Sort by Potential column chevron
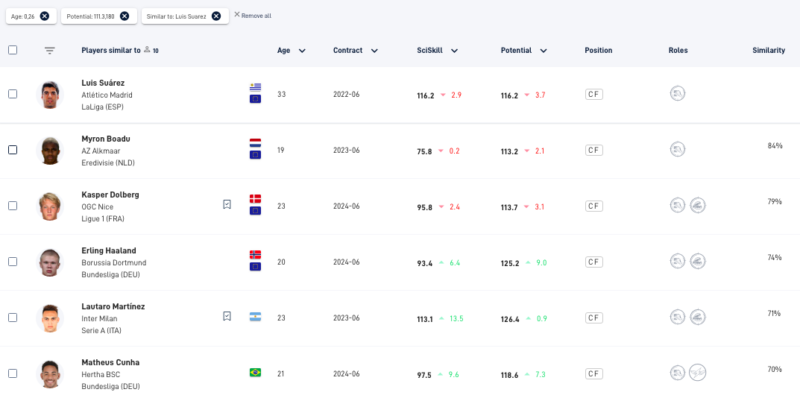Screen dimensions: 800x401 coord(543,51)
